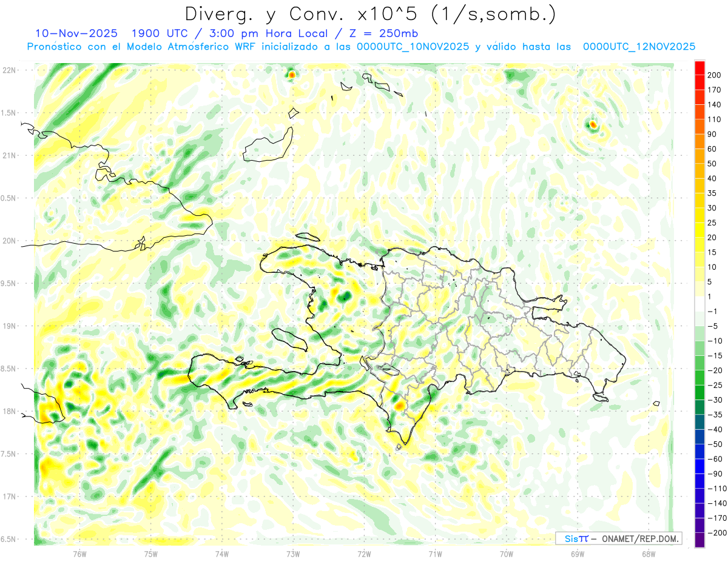This screenshot has width=728, height=562.
Task: Click the '21N' latitude label
Action: pyautogui.click(x=9, y=155)
